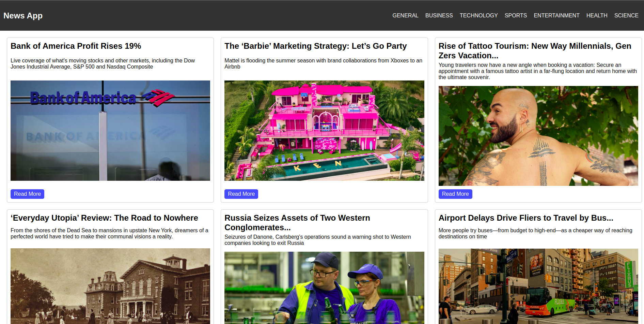Click the Mattel brand collaborations description
644x324 pixels.
(x=323, y=63)
